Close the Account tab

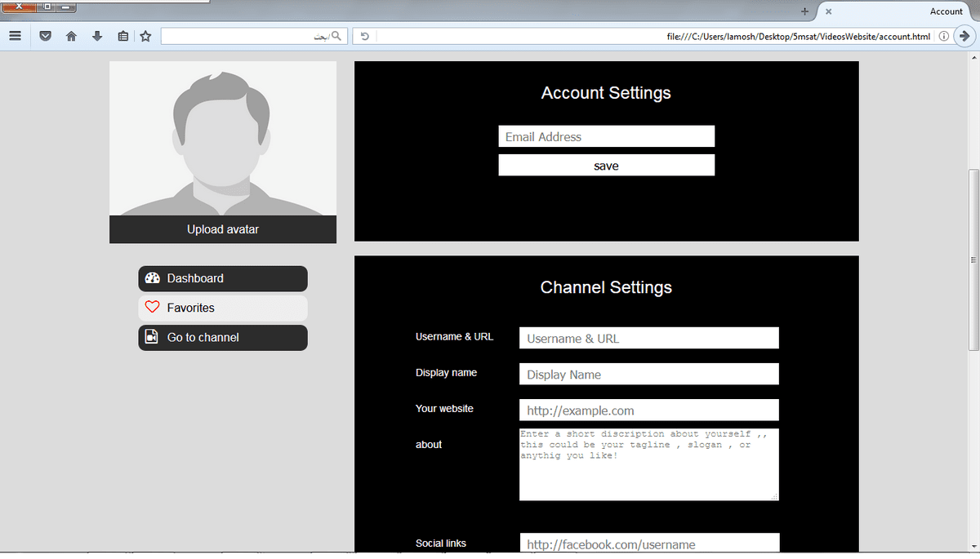828,11
